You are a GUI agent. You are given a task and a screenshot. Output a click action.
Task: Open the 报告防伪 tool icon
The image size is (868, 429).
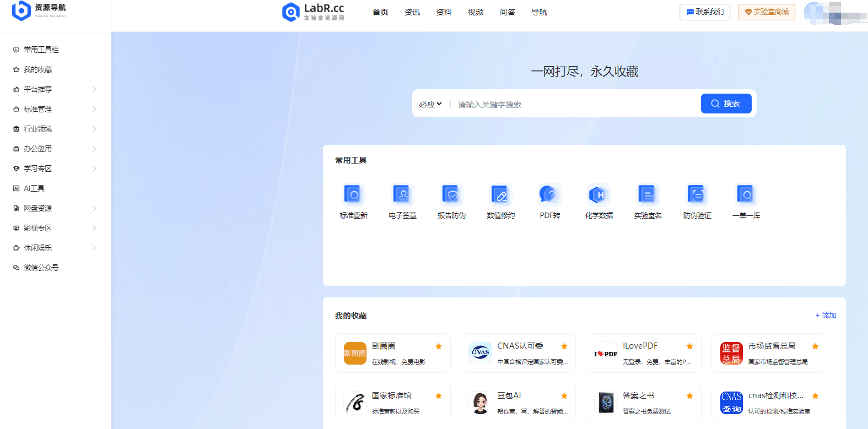click(x=451, y=195)
